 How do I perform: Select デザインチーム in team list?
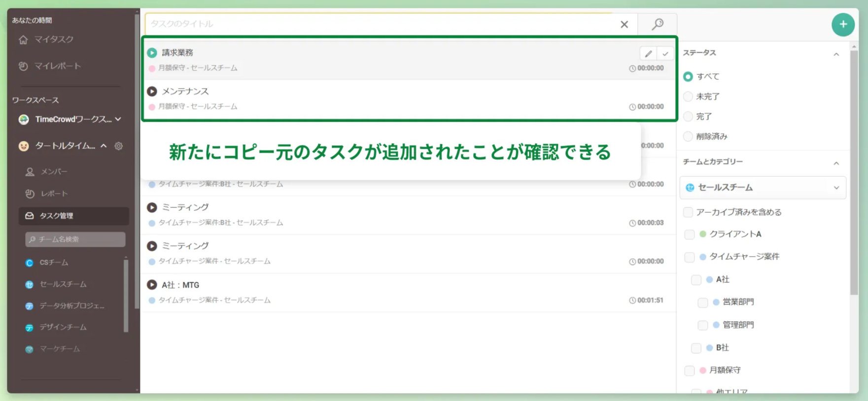click(x=56, y=327)
